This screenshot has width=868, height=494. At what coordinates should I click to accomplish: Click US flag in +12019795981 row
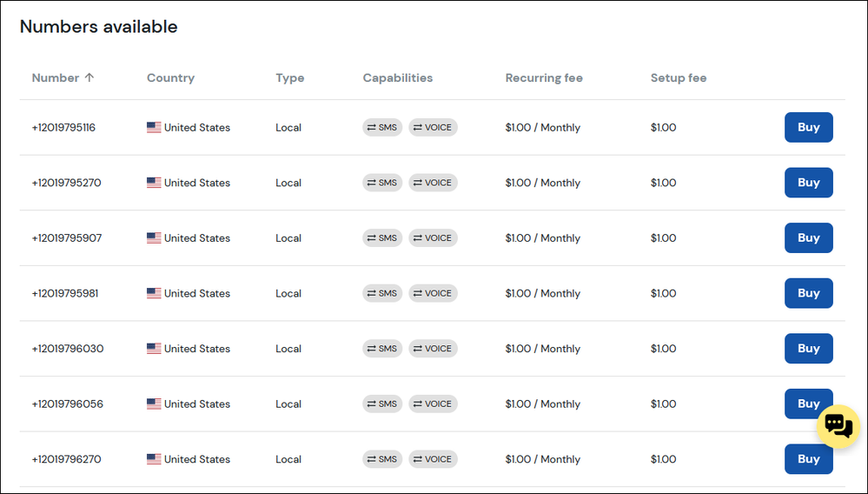point(154,293)
